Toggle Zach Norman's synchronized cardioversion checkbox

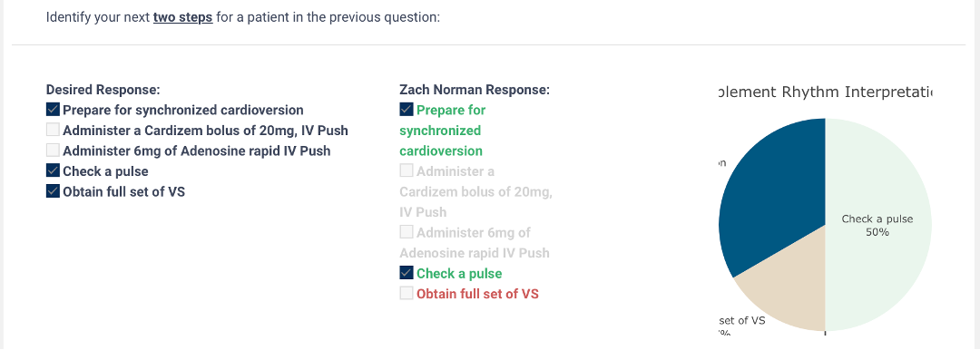coord(407,110)
